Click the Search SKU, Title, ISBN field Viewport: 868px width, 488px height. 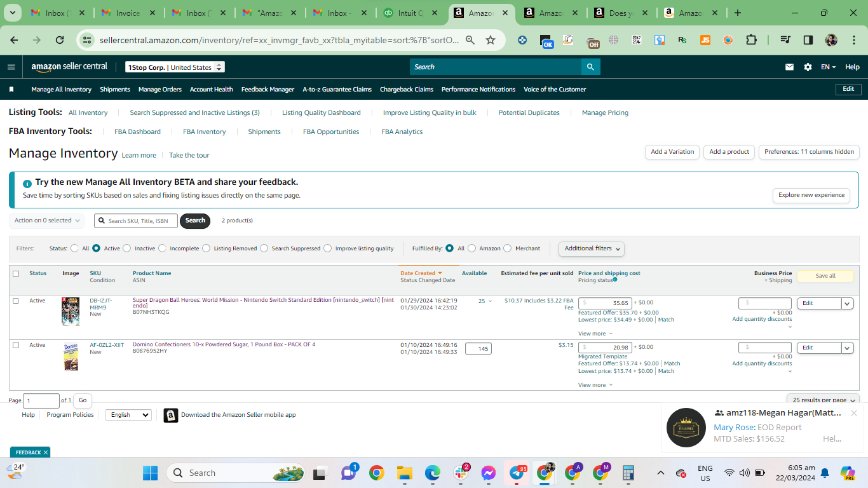[136, 220]
